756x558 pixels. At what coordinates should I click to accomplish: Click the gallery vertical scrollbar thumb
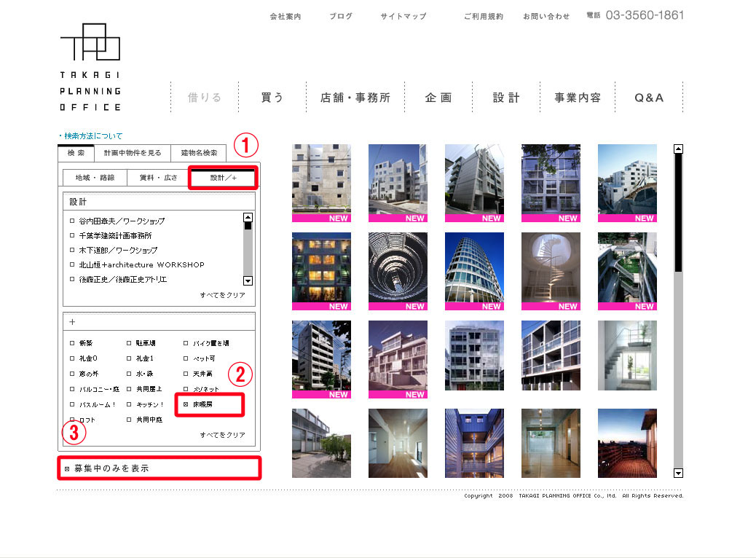[678, 213]
